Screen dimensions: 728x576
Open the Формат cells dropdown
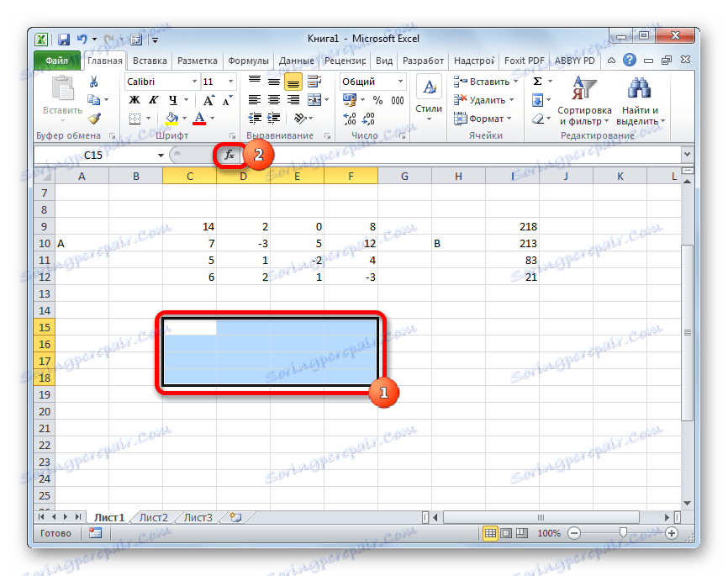483,119
